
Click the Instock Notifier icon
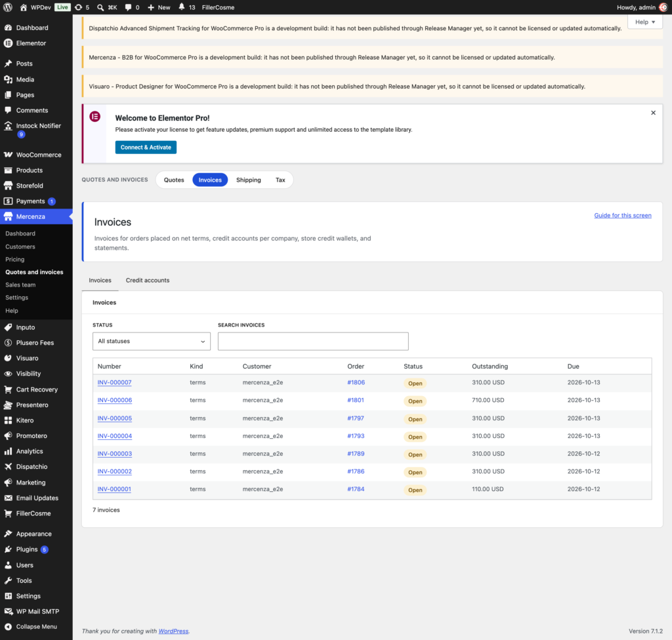[8, 125]
